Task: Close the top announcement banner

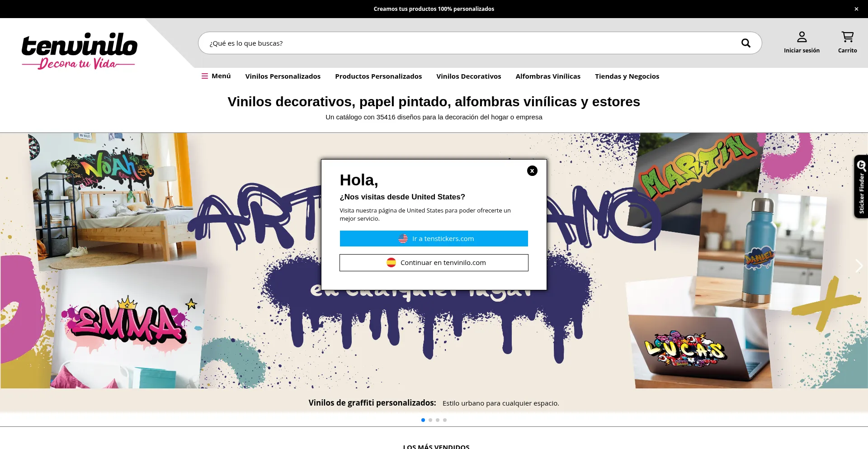Action: pyautogui.click(x=856, y=9)
